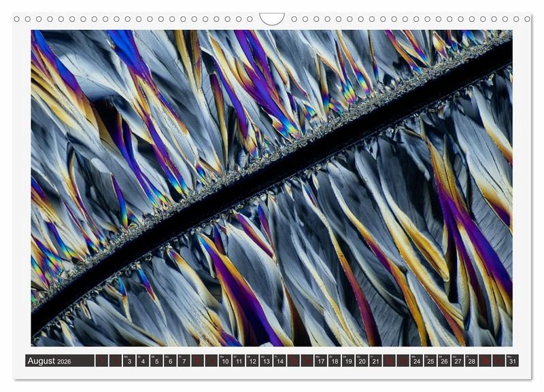
Task: Click the red weekend cell right before 31
Action: pos(498,361)
